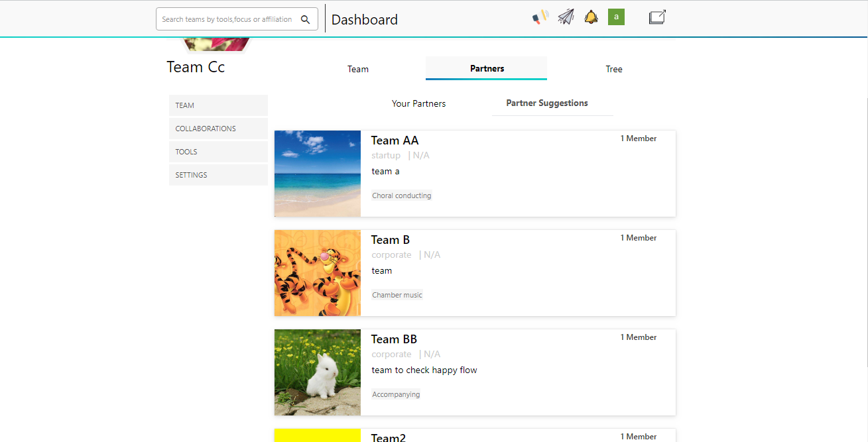Switch to the Team tab
This screenshot has height=442, width=868.
click(x=358, y=69)
